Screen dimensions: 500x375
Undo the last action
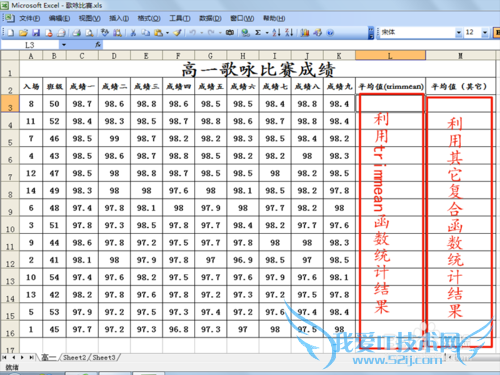192,33
